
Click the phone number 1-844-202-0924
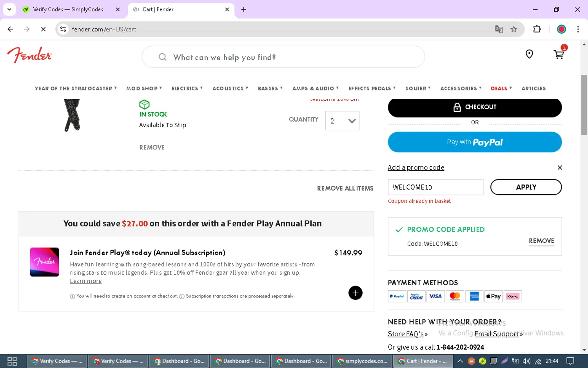pos(460,347)
